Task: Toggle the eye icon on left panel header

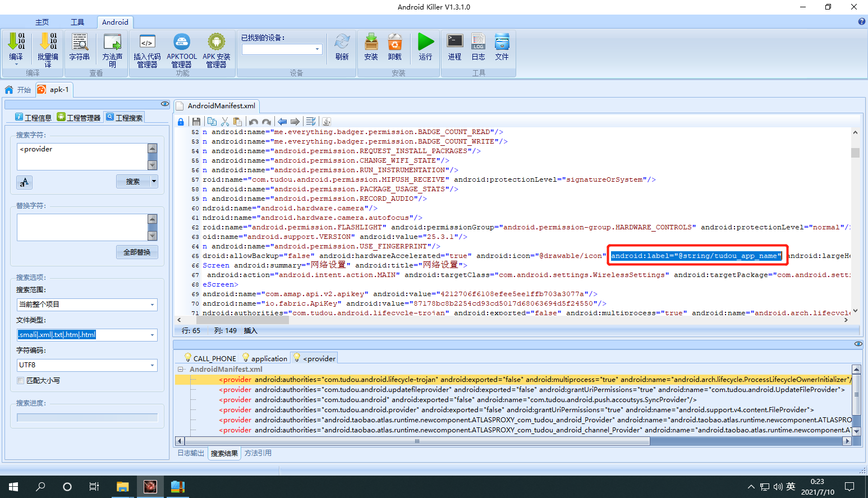Action: 165,104
